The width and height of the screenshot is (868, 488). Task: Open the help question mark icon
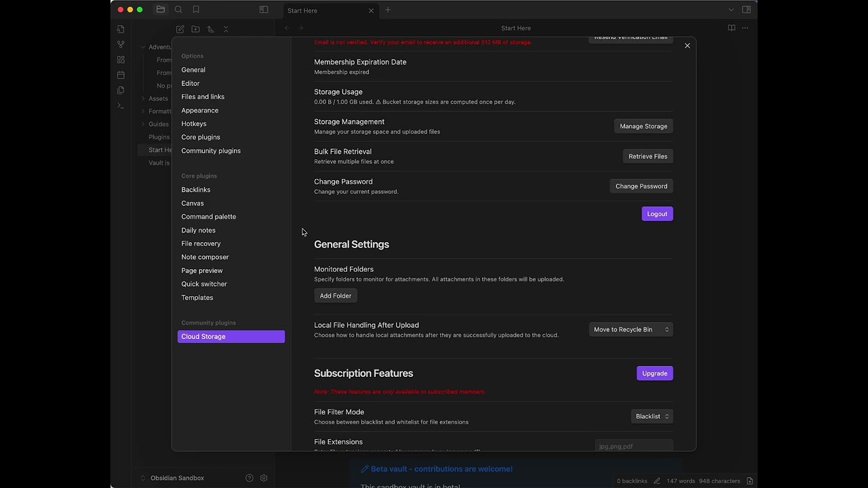click(x=249, y=478)
